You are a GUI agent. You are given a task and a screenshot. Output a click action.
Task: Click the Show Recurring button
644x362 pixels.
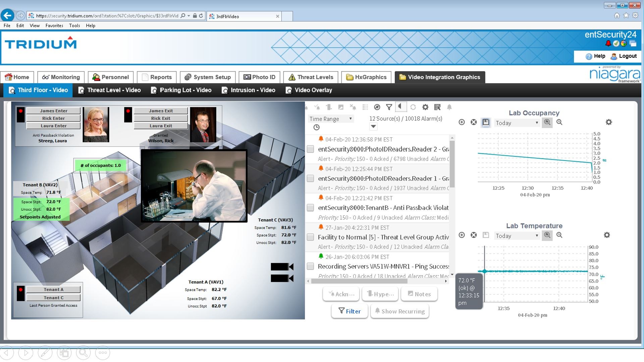click(400, 311)
